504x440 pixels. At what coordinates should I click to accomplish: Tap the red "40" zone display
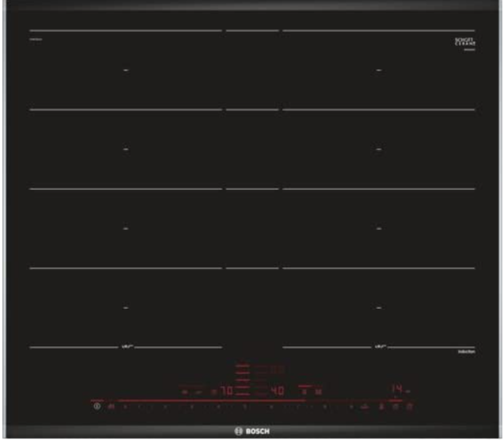(278, 390)
